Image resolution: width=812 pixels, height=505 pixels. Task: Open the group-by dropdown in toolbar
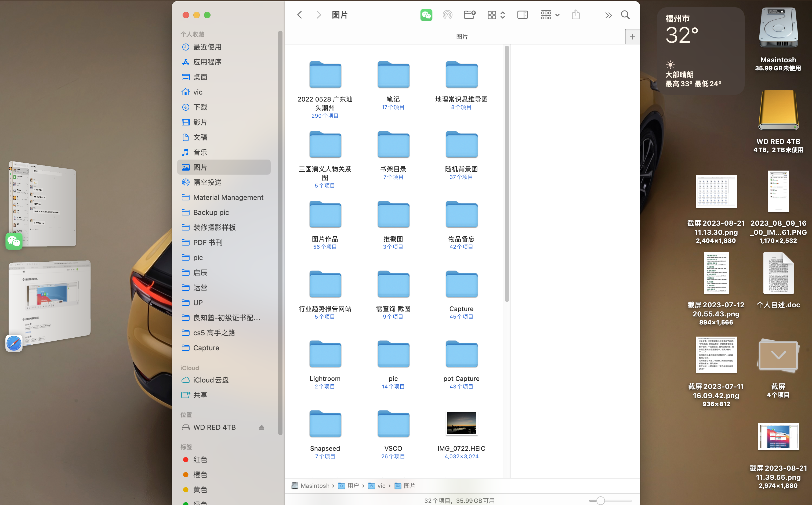coord(550,15)
